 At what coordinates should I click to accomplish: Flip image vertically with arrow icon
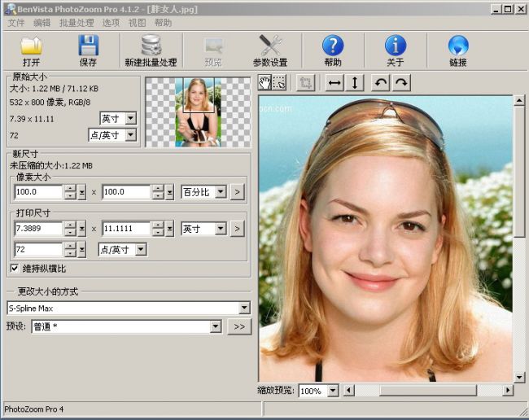[355, 82]
